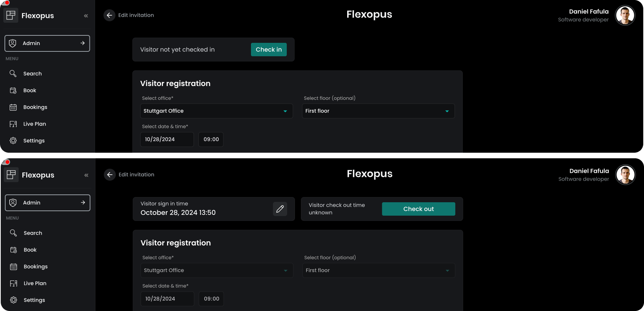Click the Bookings icon in the lower sidebar

pyautogui.click(x=13, y=267)
